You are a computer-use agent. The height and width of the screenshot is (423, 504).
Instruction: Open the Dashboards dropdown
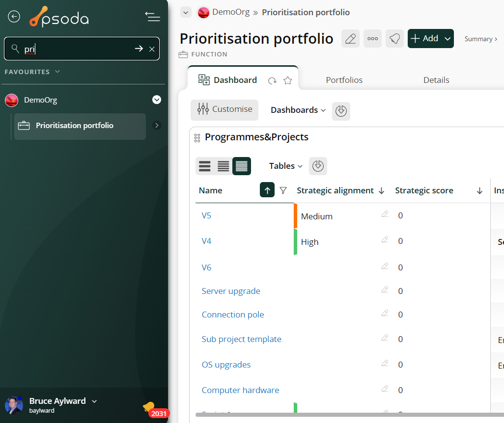click(x=298, y=110)
